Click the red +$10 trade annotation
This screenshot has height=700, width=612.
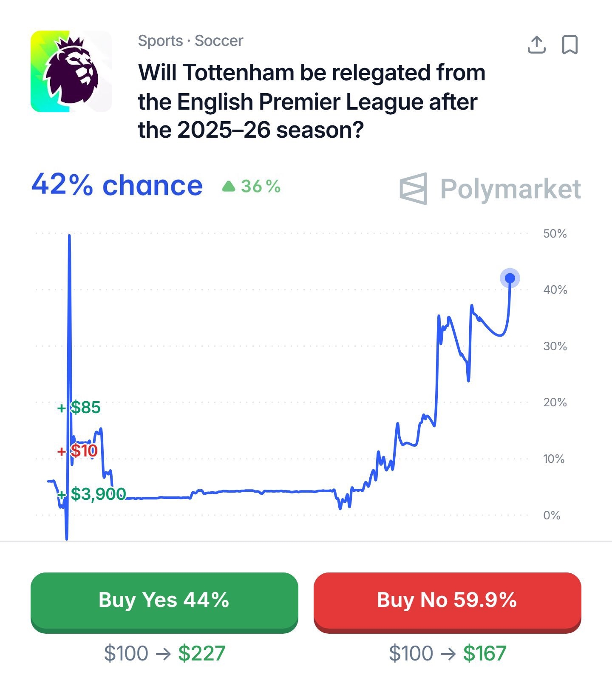77,451
